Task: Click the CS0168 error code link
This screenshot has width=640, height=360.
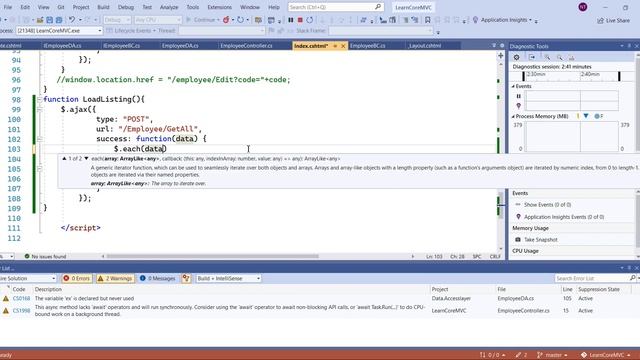Action: point(21,298)
